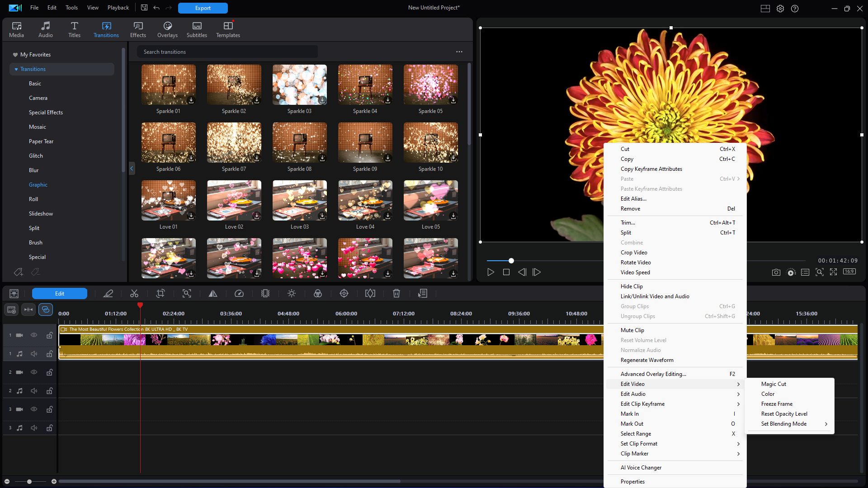Image resolution: width=868 pixels, height=488 pixels.
Task: Click the play button in preview
Action: (x=491, y=272)
